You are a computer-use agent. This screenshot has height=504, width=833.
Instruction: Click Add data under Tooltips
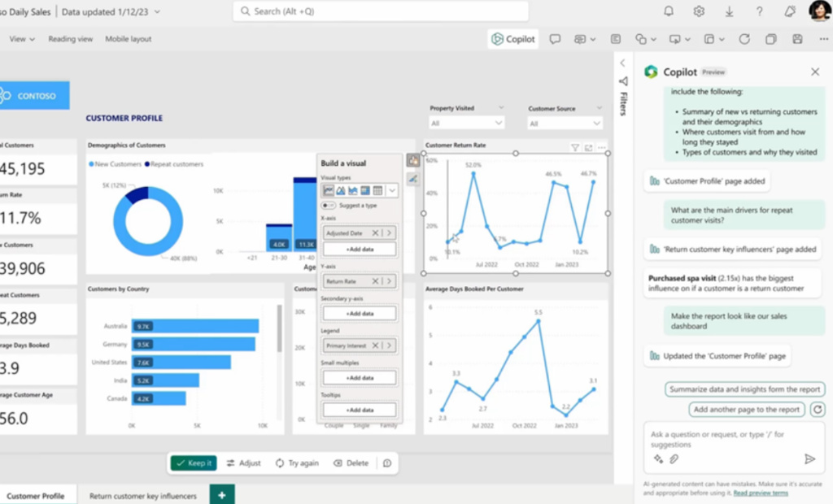tap(360, 410)
